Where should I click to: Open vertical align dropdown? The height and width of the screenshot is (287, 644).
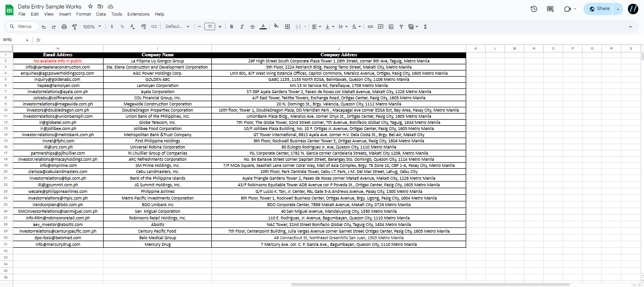tap(330, 27)
